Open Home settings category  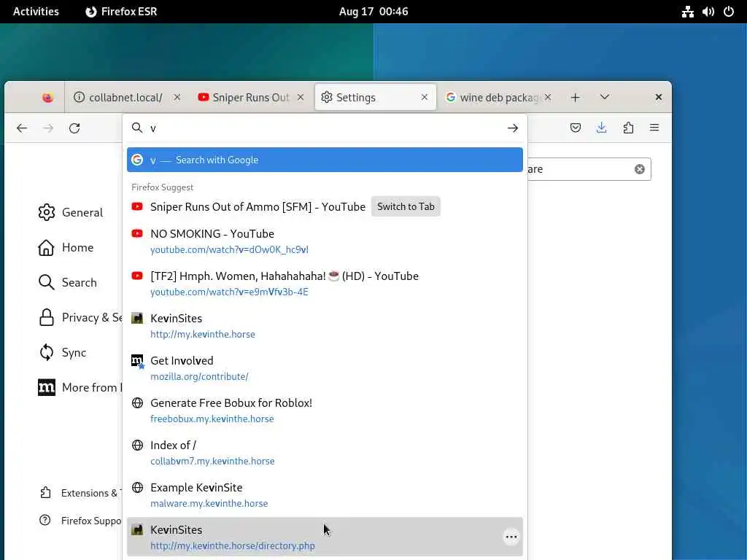[66, 248]
